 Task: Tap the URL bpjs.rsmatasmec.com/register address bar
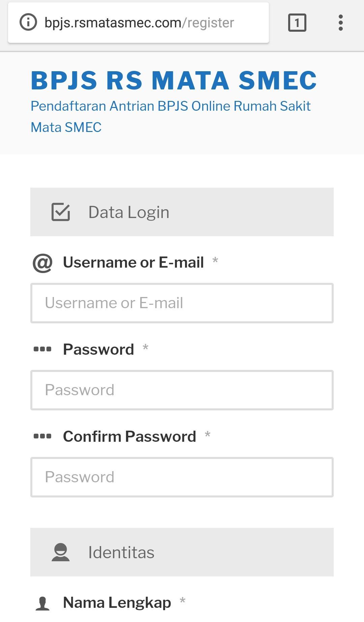(x=139, y=23)
